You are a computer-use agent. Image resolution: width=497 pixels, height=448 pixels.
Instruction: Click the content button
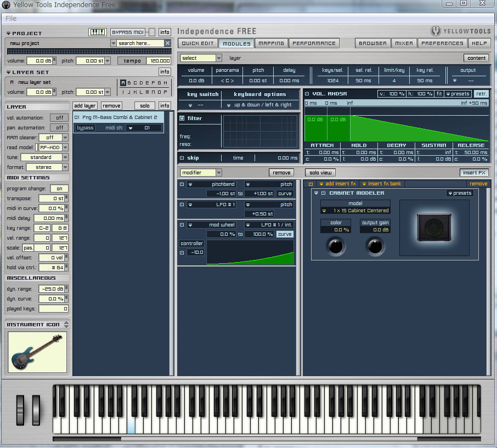(476, 58)
